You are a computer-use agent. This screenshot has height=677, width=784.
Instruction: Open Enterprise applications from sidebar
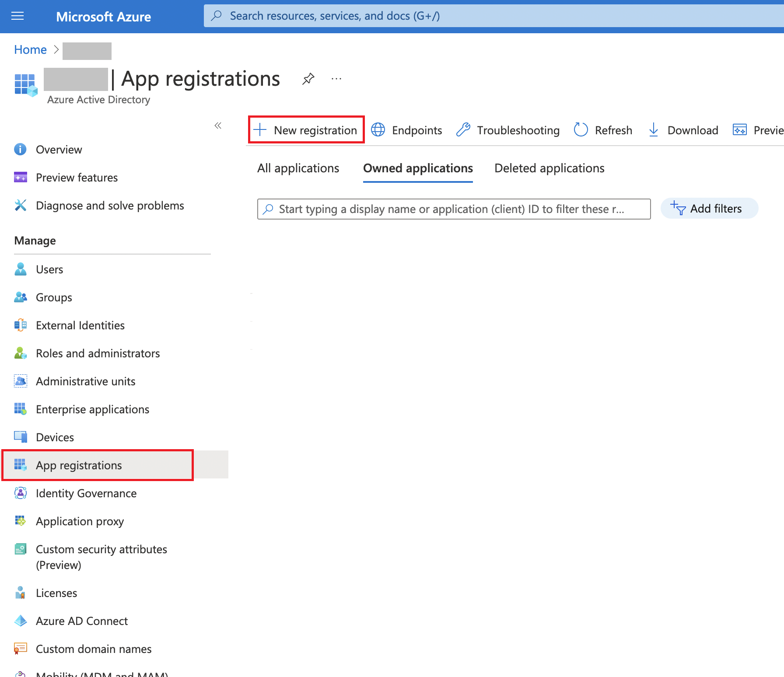point(92,409)
